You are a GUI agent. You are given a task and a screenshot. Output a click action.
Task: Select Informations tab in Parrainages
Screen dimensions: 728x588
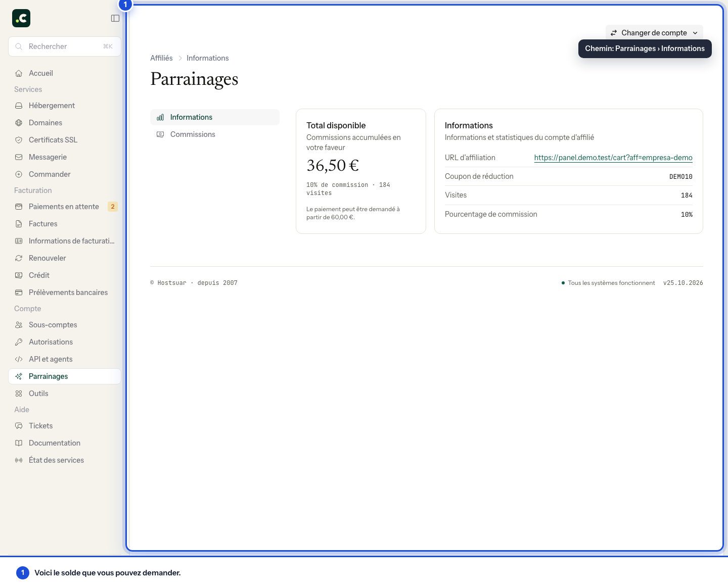(215, 117)
